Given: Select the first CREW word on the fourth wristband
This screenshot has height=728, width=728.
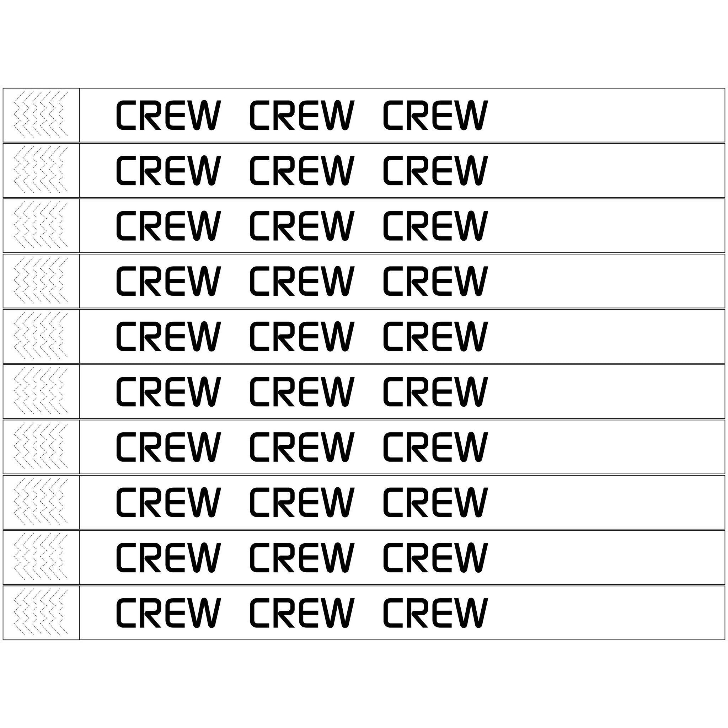Looking at the screenshot, I should tap(168, 281).
